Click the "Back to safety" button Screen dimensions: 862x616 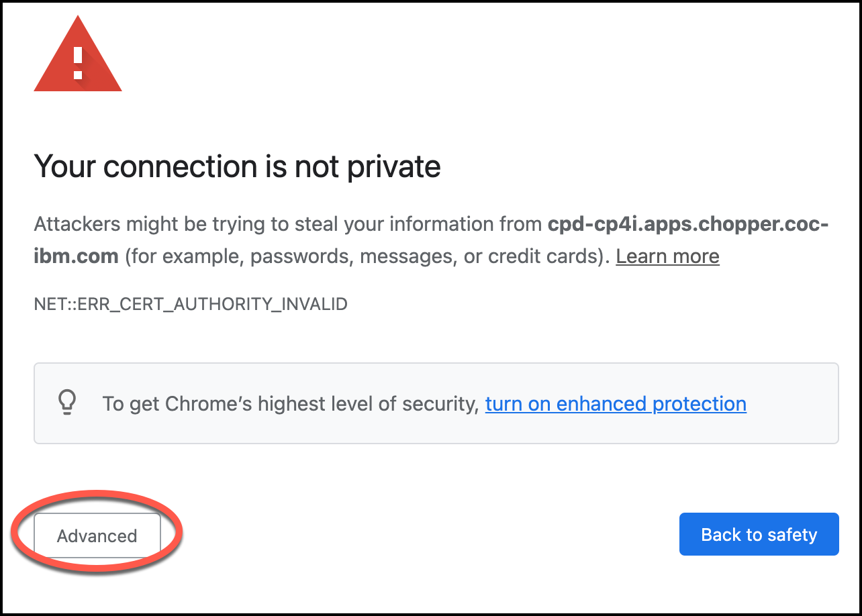(759, 535)
